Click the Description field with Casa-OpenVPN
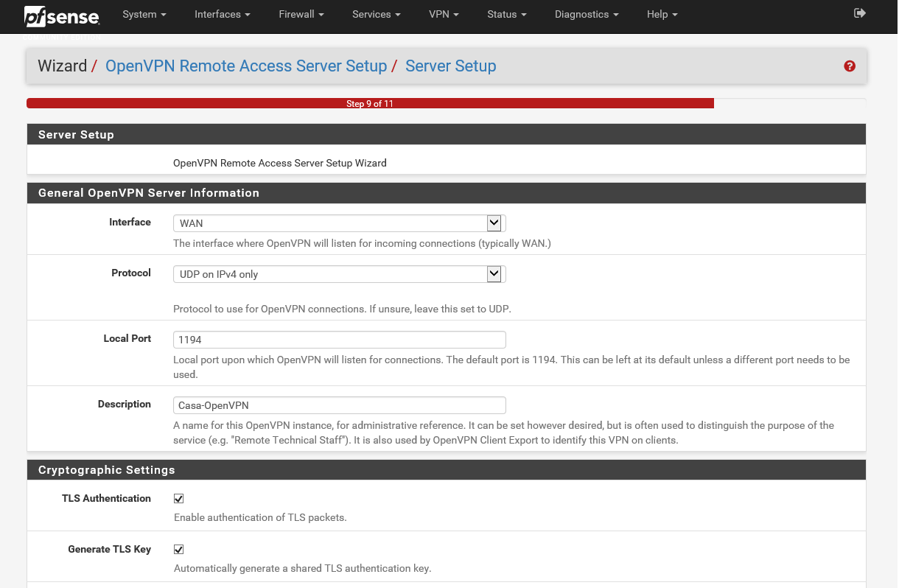This screenshot has width=899, height=588. tap(340, 405)
